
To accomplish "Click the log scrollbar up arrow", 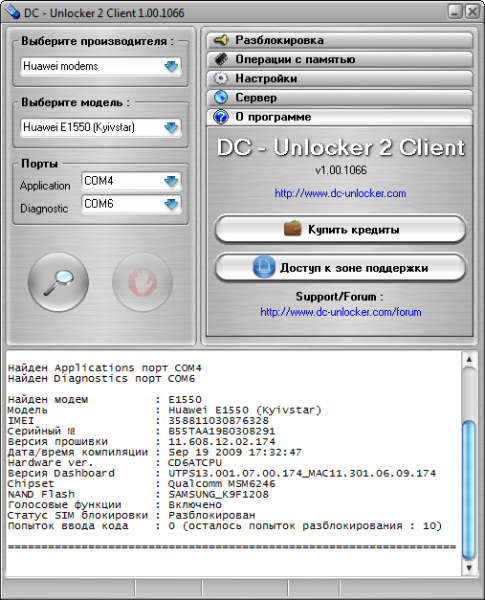I will point(469,360).
